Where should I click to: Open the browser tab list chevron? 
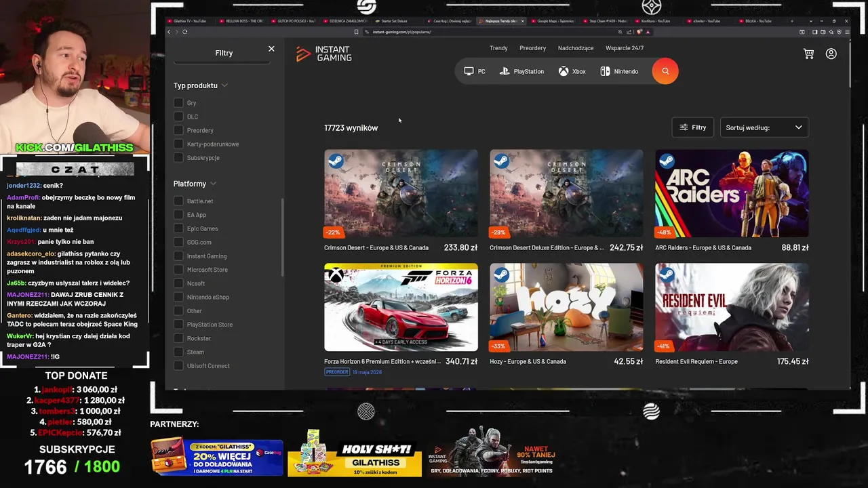coord(811,21)
